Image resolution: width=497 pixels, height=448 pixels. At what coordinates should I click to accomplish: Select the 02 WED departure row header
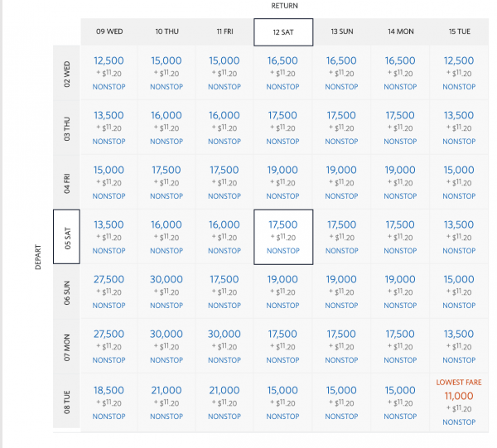pos(67,73)
